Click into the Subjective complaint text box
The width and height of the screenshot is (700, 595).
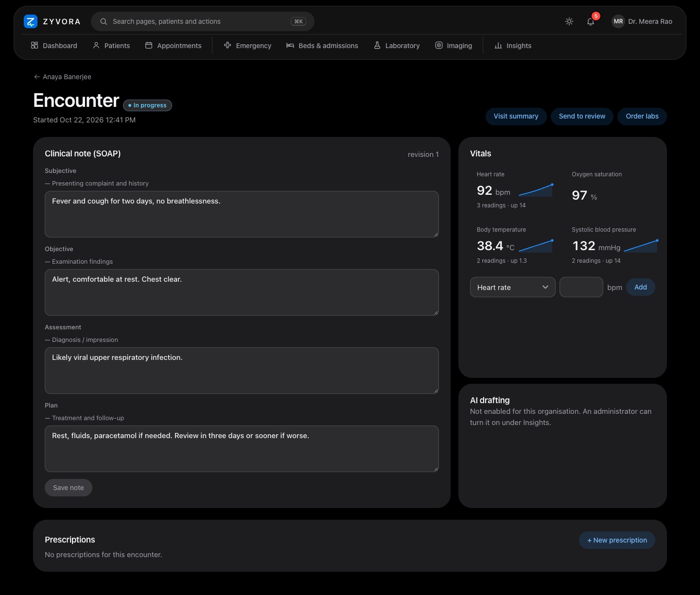tap(242, 214)
